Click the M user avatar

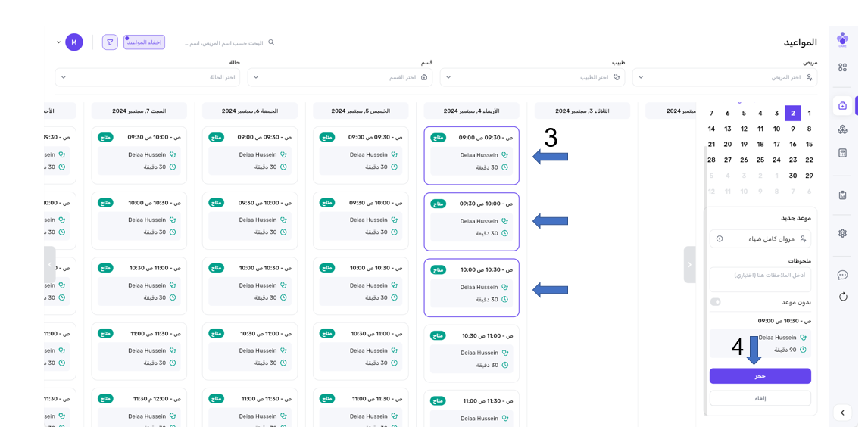coord(73,42)
